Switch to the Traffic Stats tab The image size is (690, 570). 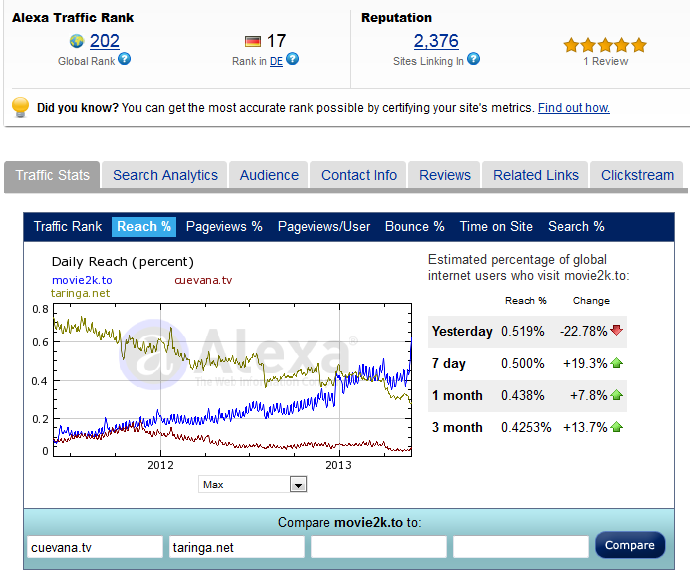pyautogui.click(x=52, y=175)
